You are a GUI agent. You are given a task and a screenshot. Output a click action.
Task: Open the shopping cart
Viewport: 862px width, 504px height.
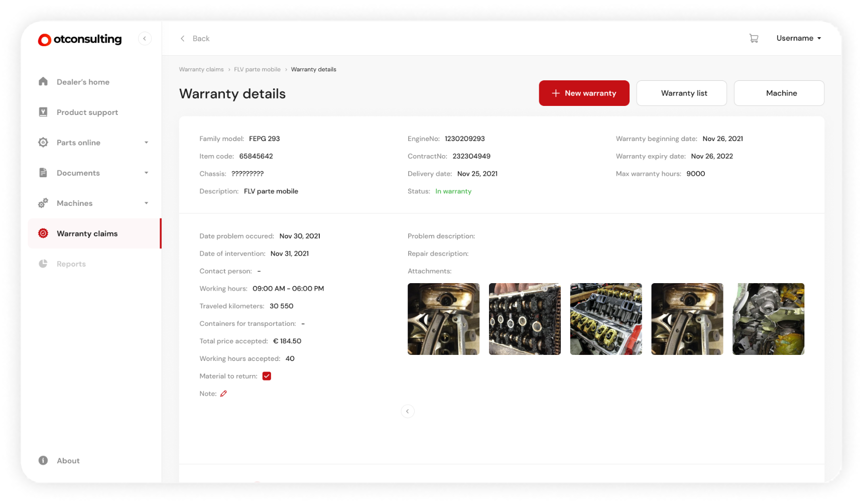[x=754, y=38]
